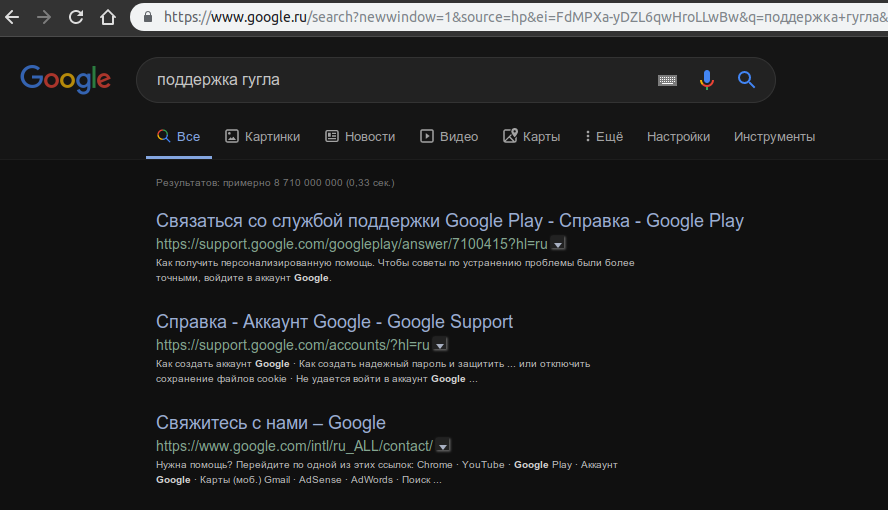Click the browser back arrow
The width and height of the screenshot is (888, 510).
coord(12,17)
